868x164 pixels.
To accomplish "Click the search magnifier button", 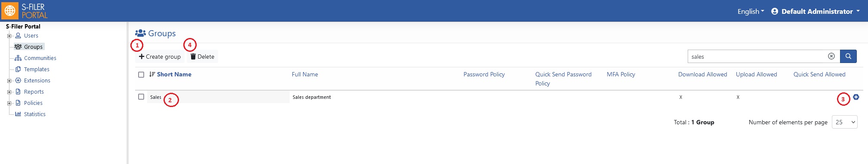I will tap(848, 56).
